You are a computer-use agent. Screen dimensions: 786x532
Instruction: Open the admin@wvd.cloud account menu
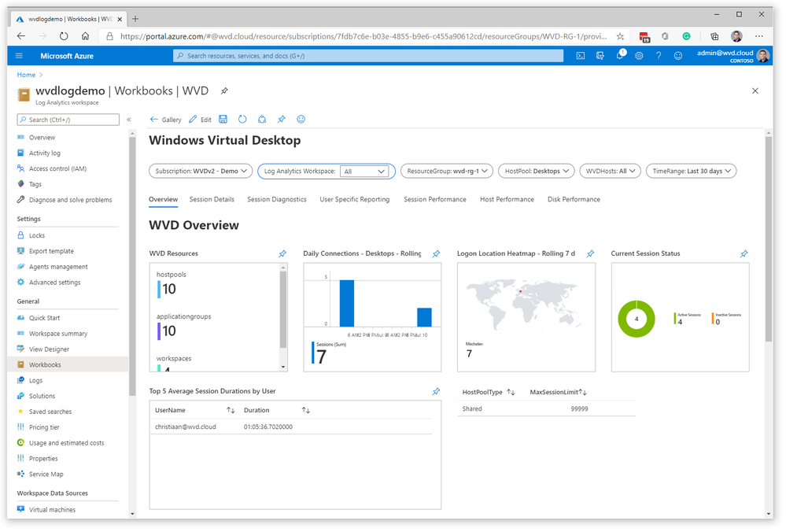point(733,56)
